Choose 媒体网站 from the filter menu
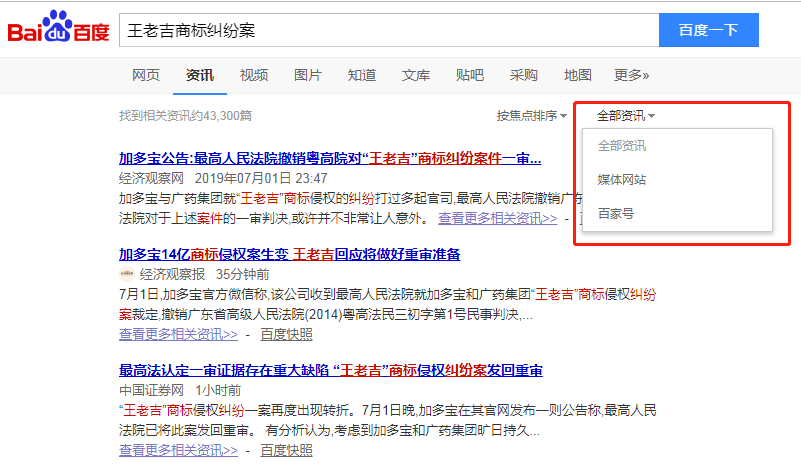 [x=622, y=180]
